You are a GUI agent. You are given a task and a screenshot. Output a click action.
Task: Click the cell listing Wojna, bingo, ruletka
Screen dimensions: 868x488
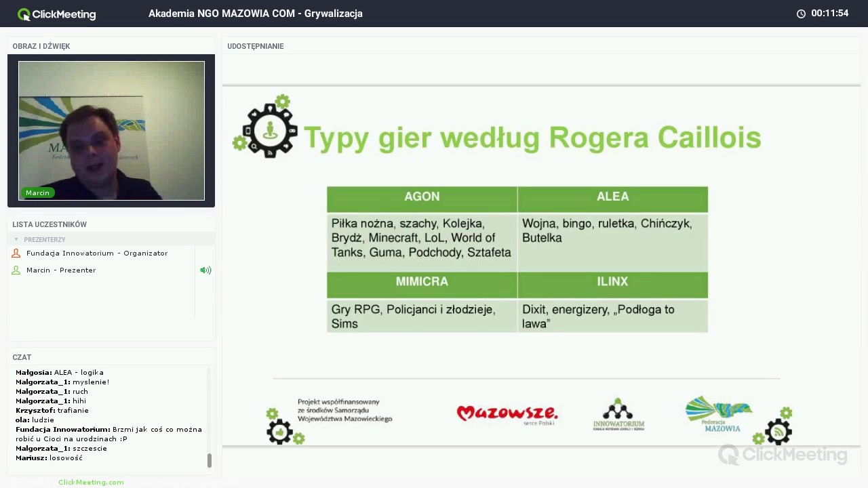(613, 242)
